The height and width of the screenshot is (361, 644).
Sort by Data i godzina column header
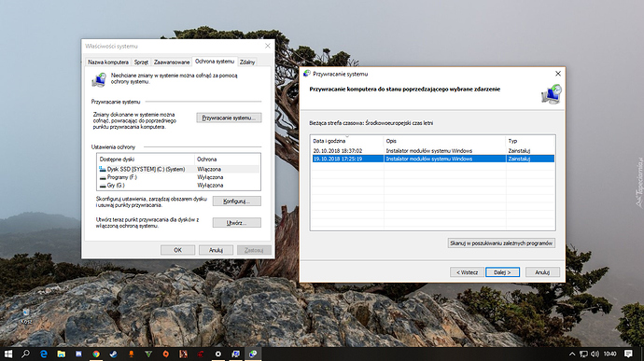[x=347, y=141]
